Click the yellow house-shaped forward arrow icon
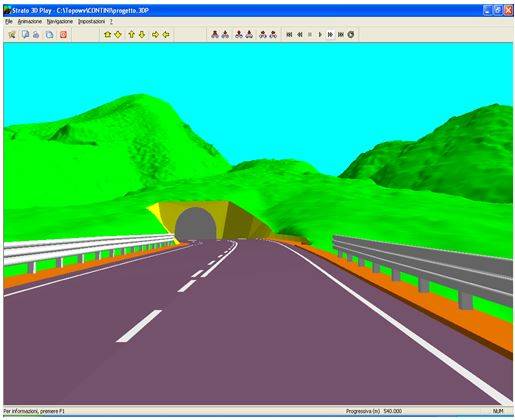This screenshot has width=515, height=420. [x=107, y=34]
